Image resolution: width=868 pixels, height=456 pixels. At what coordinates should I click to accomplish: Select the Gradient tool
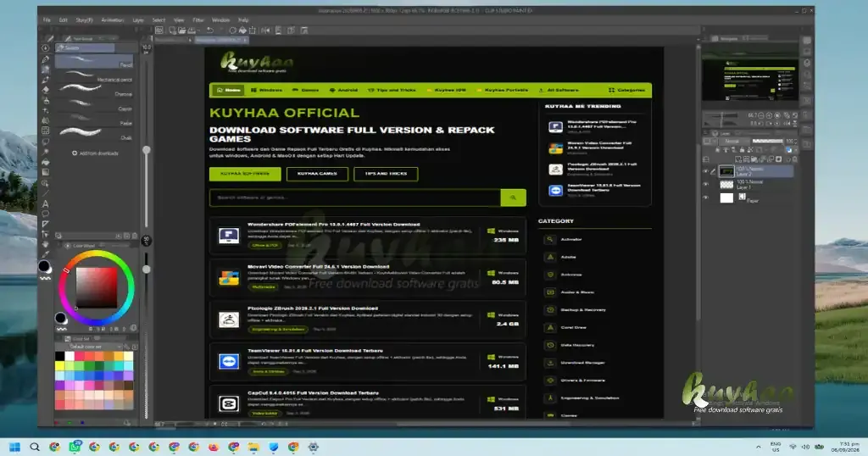(46, 172)
